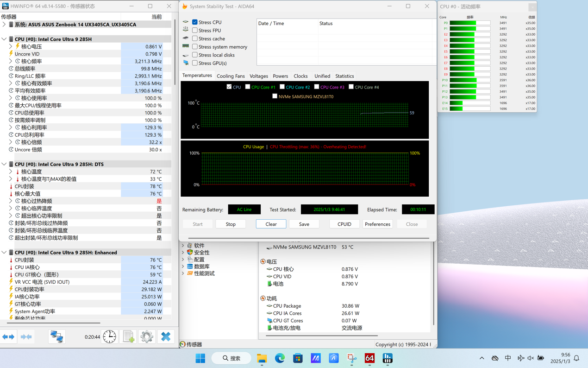The image size is (588, 368).
Task: Close sensors with the blue X icon
Action: pyautogui.click(x=165, y=337)
